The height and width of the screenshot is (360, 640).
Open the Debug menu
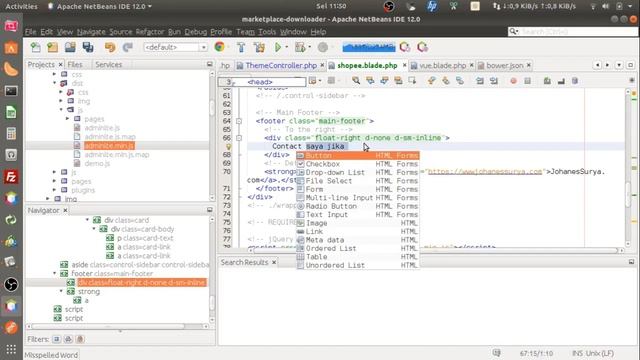click(x=196, y=32)
